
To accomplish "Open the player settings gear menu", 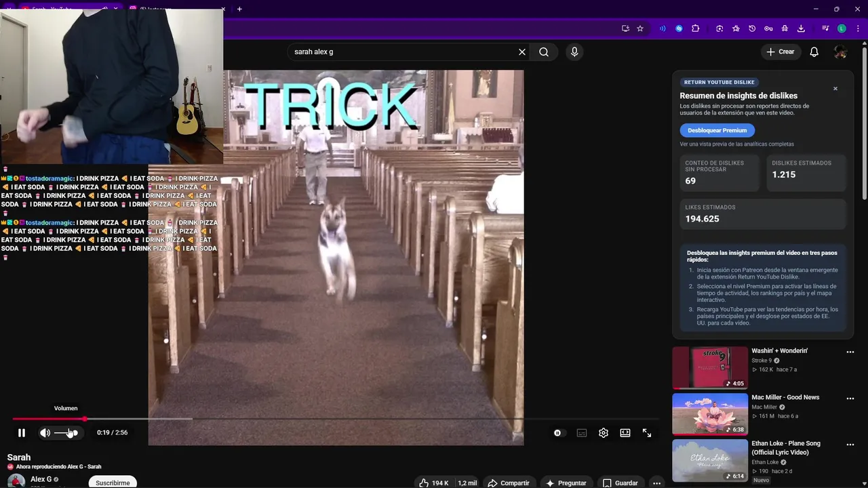I will 604,433.
